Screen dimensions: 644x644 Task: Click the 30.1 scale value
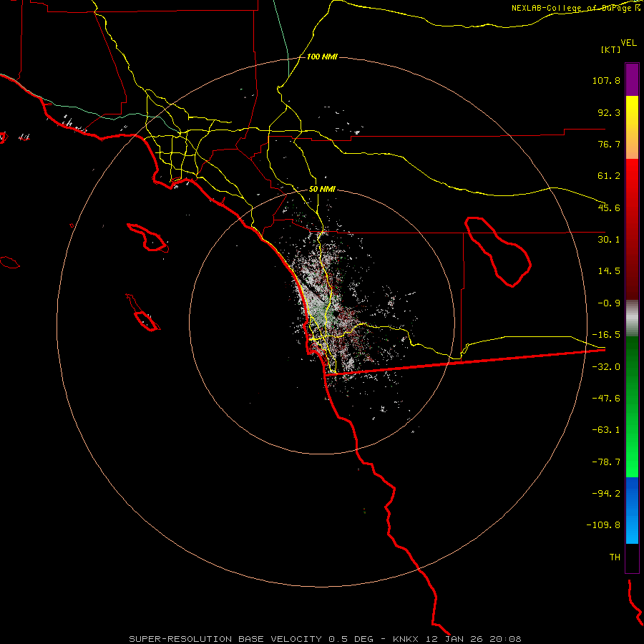(609, 240)
